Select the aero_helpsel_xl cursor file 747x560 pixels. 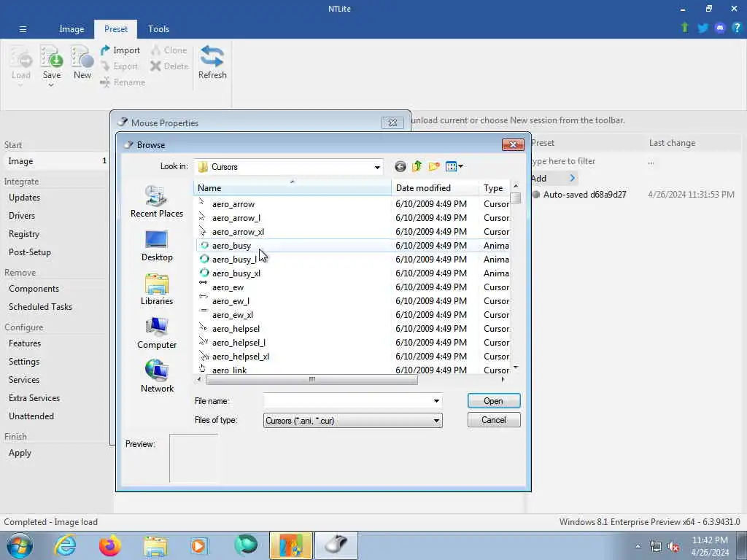pyautogui.click(x=241, y=356)
